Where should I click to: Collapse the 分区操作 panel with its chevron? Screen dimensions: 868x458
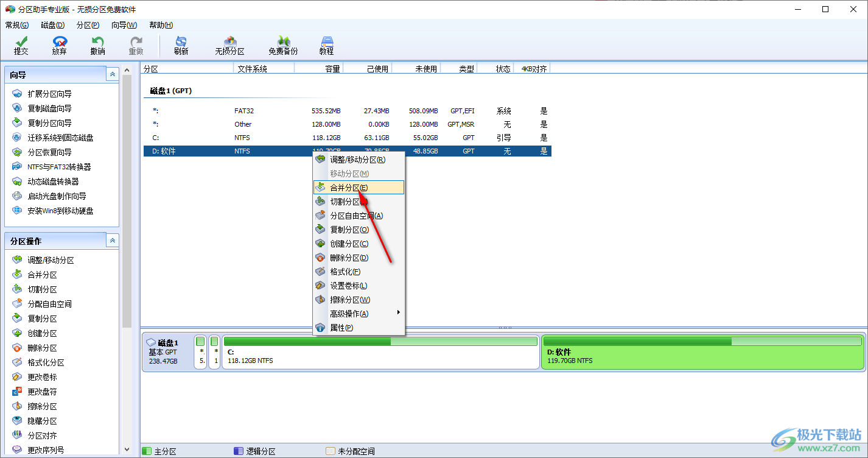point(112,241)
